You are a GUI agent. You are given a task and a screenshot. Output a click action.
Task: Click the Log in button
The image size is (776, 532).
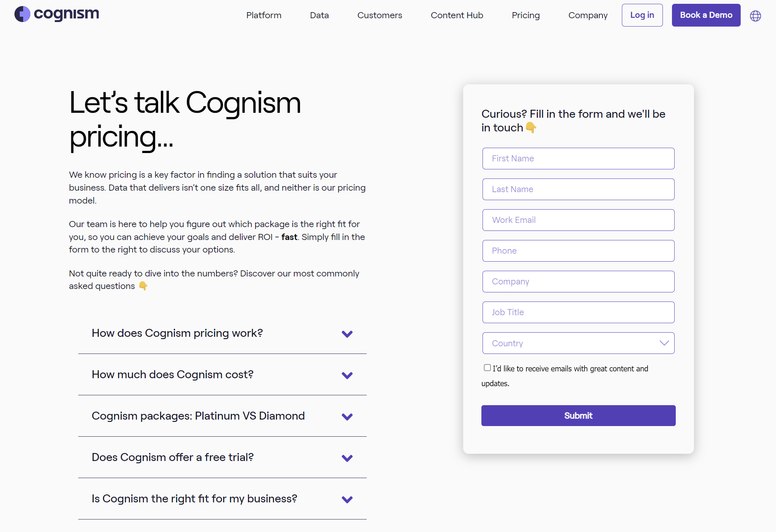click(642, 15)
